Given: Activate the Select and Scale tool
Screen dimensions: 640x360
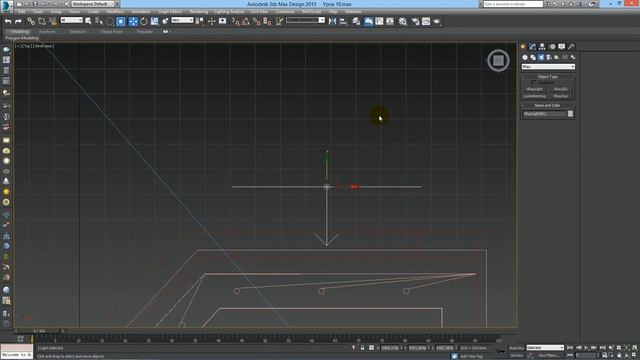Looking at the screenshot, I should [x=154, y=21].
